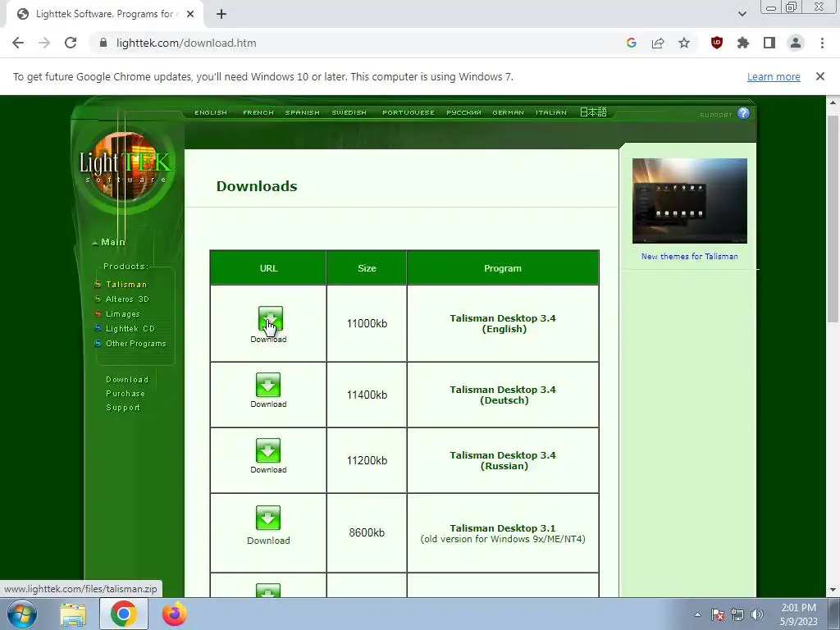The image size is (840, 630).
Task: Open the Windows Start button
Action: pyautogui.click(x=22, y=614)
